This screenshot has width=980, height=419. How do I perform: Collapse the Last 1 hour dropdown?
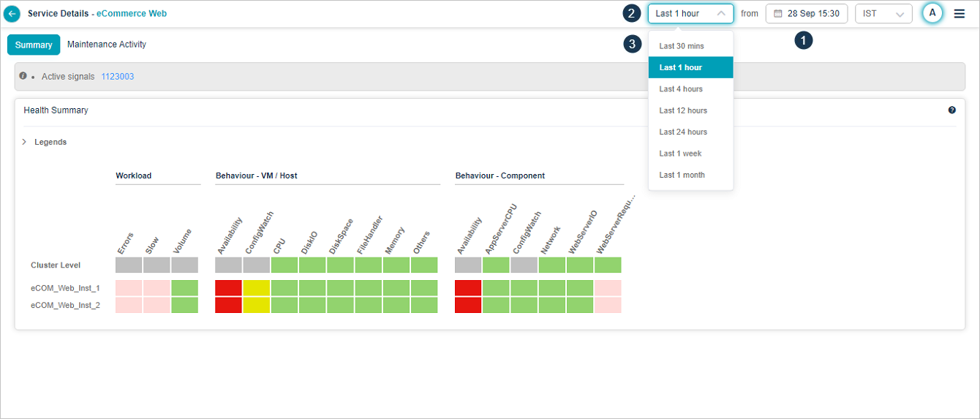(x=720, y=14)
